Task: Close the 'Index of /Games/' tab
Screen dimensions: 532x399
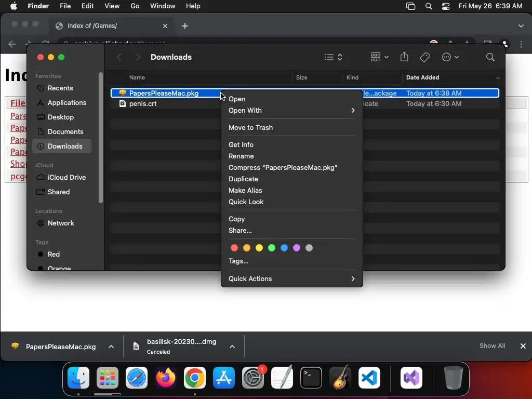Action: coord(165,26)
